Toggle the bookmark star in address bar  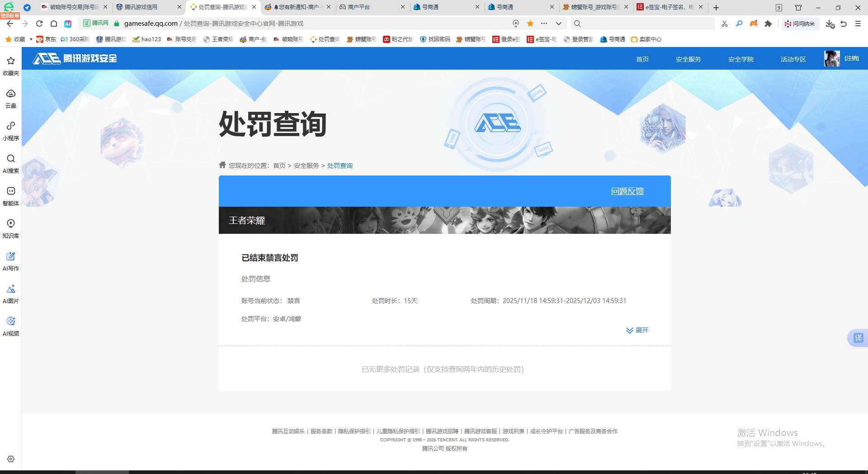(529, 24)
